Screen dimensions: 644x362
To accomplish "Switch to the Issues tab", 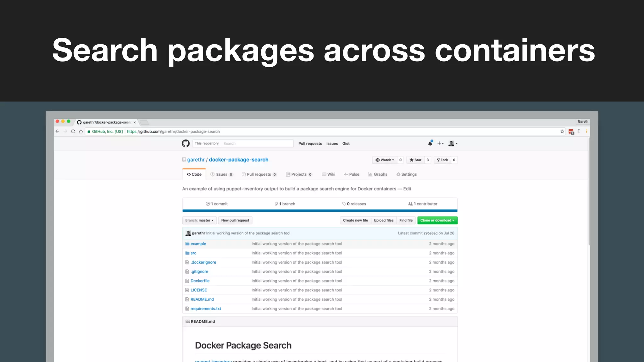I will tap(221, 174).
